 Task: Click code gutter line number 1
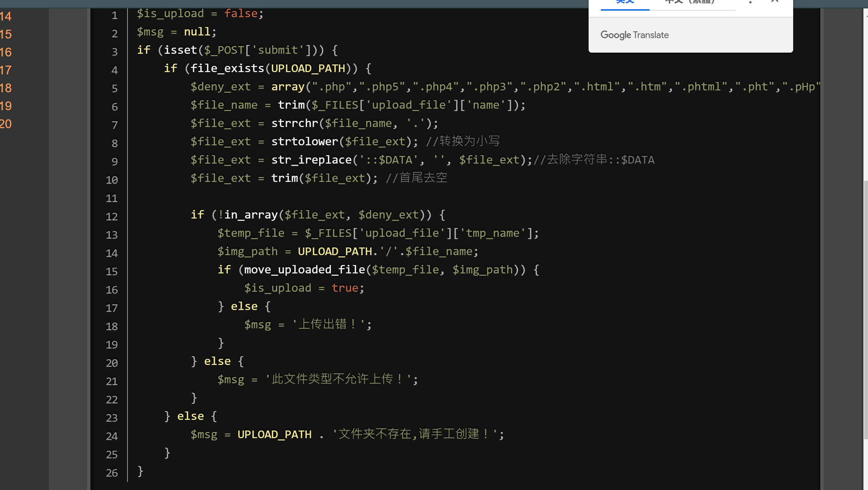coord(115,16)
